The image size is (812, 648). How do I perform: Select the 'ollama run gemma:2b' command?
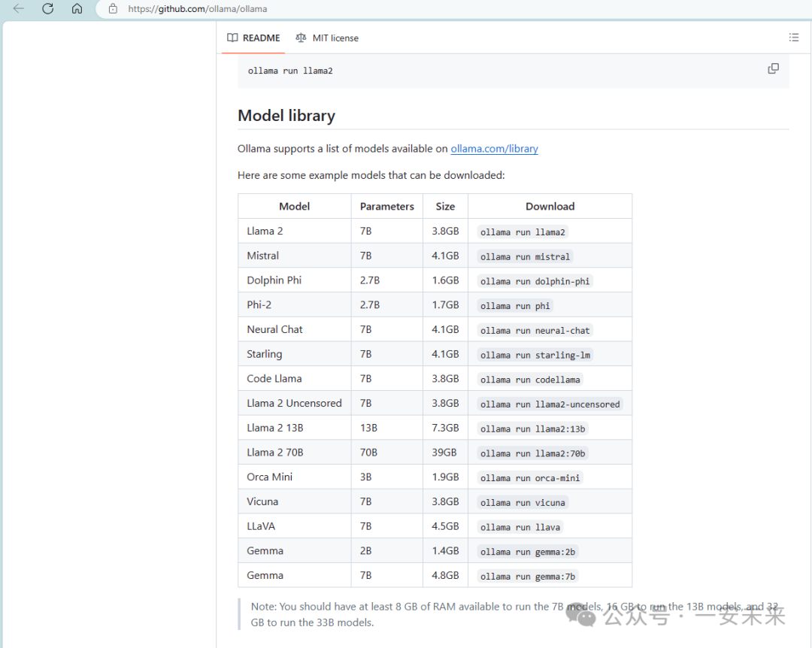(527, 552)
